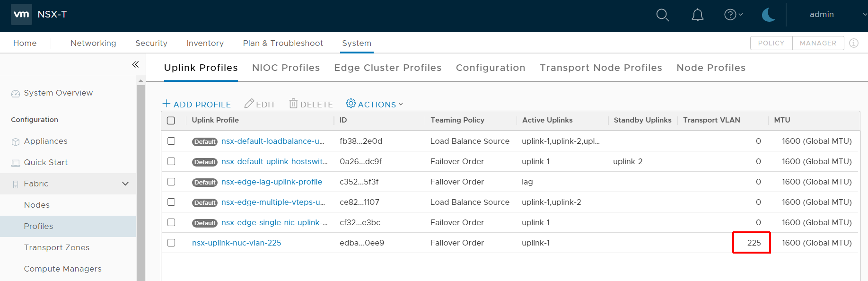Viewport: 868px width, 281px height.
Task: Click Transport VLAN value 225
Action: point(754,243)
